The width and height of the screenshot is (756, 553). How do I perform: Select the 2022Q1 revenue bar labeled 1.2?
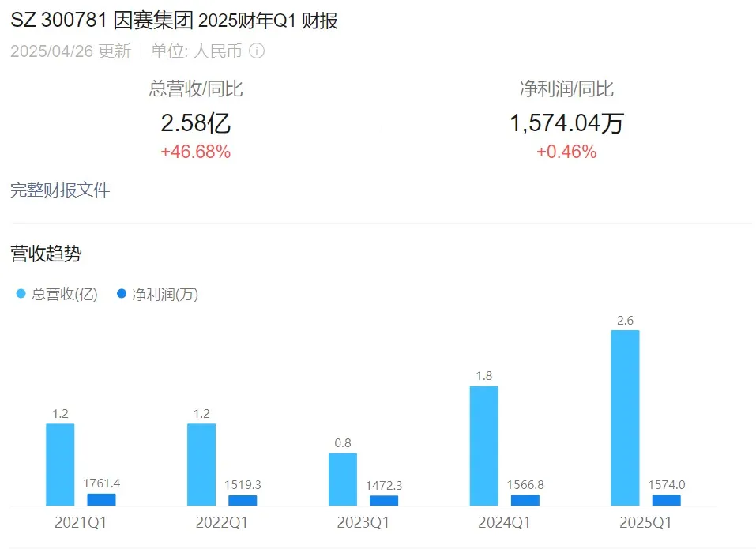[201, 465]
